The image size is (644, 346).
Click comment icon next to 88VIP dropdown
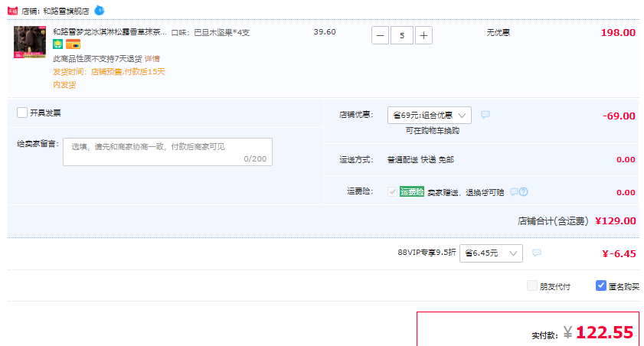pos(536,253)
